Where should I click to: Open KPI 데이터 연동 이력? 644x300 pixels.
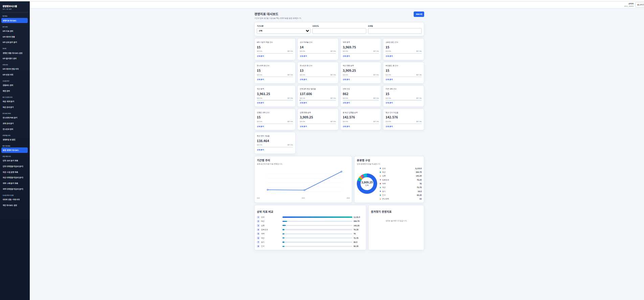pyautogui.click(x=15, y=69)
